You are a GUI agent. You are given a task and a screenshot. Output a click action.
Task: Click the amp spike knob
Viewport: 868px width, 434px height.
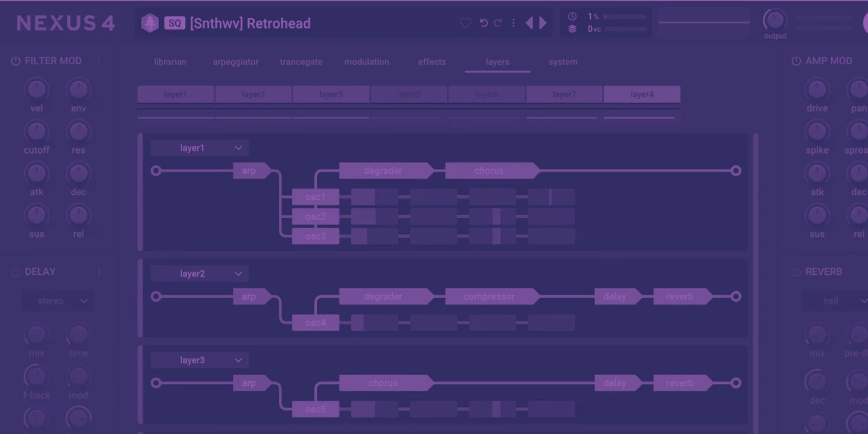coord(817,132)
